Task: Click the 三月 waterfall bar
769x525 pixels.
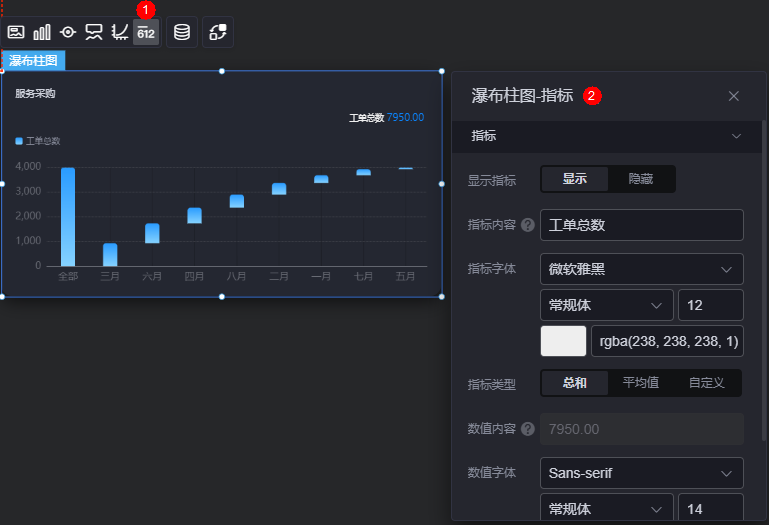Action: [110, 255]
